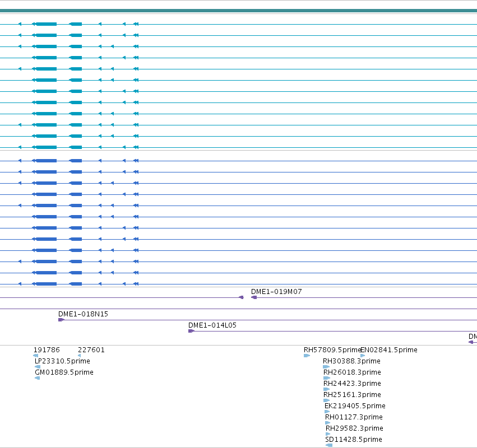This screenshot has height=448, width=477.
Task: Select the SD11428.5prime EST label
Action: pos(354,440)
